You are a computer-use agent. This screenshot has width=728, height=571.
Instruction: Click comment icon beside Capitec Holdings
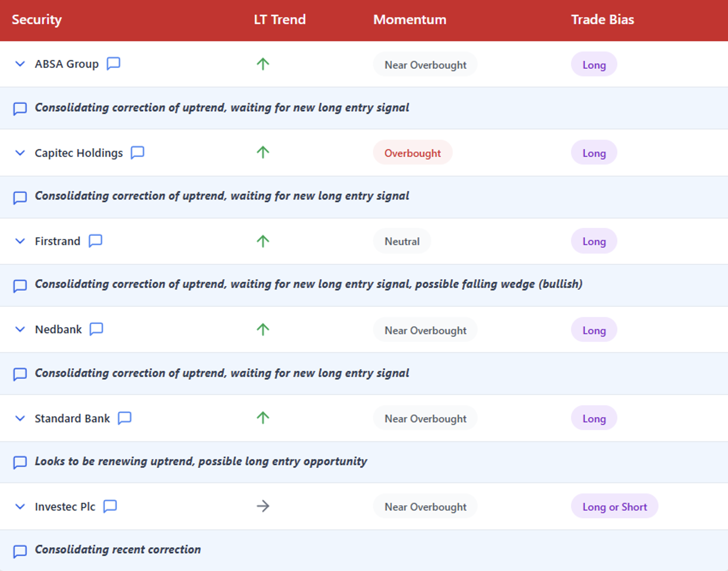[x=137, y=153]
